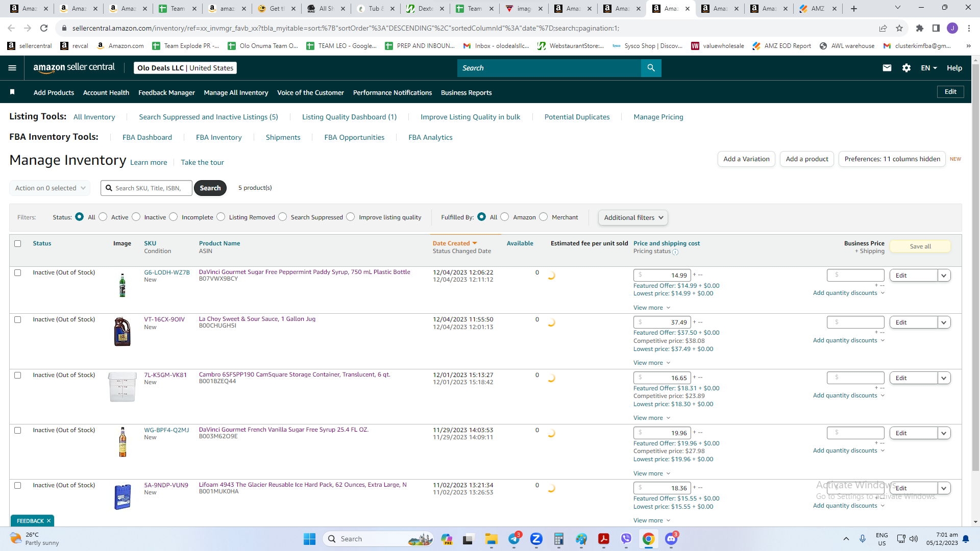Reload the page with the refresh icon
This screenshot has width=980, height=551.
(44, 28)
